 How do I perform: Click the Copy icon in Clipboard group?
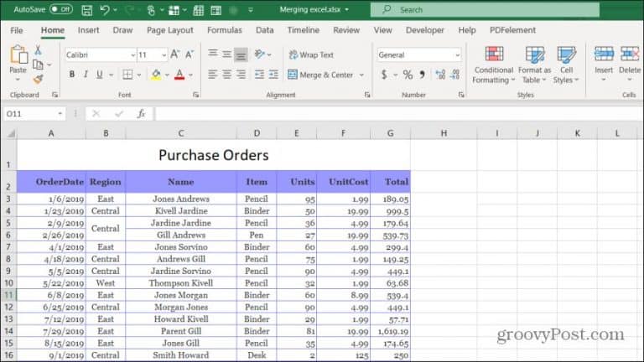click(38, 65)
